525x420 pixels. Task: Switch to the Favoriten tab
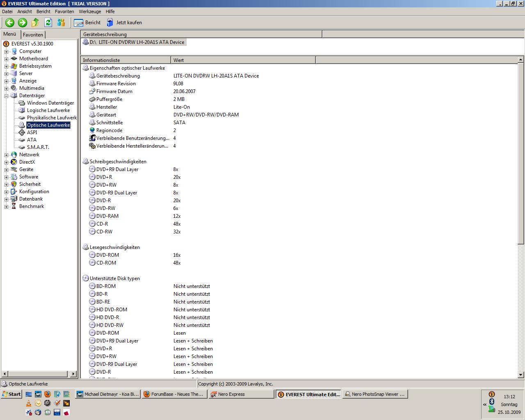[33, 35]
